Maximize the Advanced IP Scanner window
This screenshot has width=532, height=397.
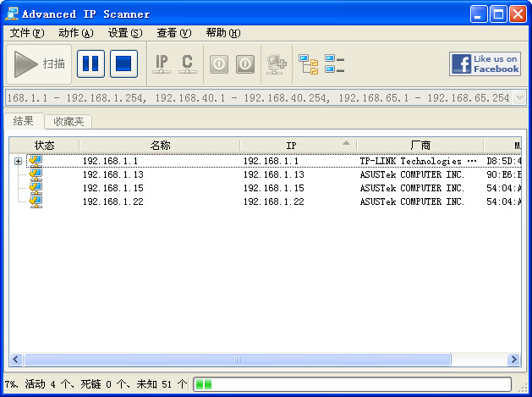pyautogui.click(x=498, y=14)
